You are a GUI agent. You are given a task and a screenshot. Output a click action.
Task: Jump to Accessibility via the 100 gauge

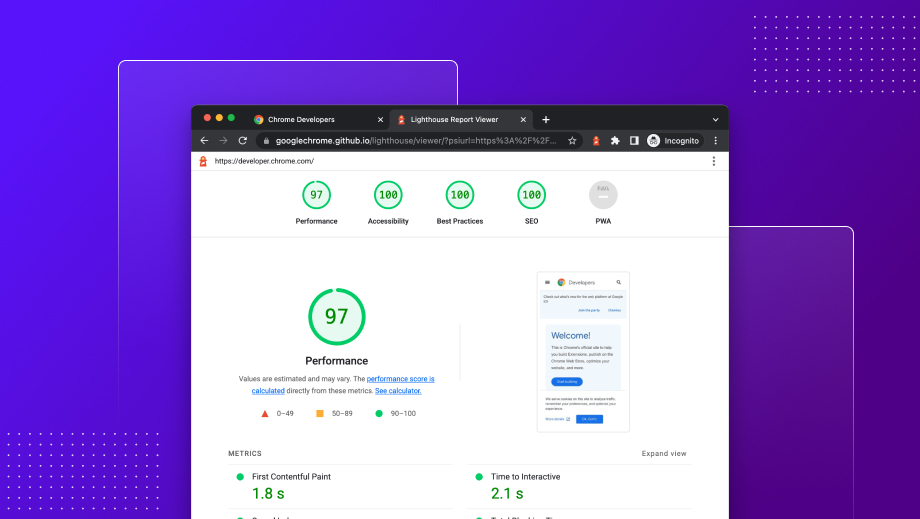pos(388,195)
